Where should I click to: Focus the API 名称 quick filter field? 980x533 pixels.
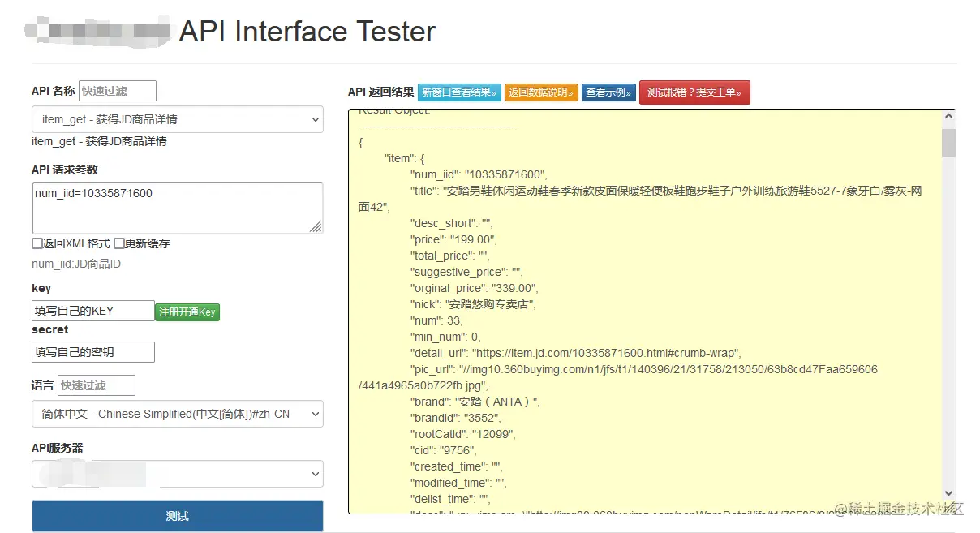[117, 91]
